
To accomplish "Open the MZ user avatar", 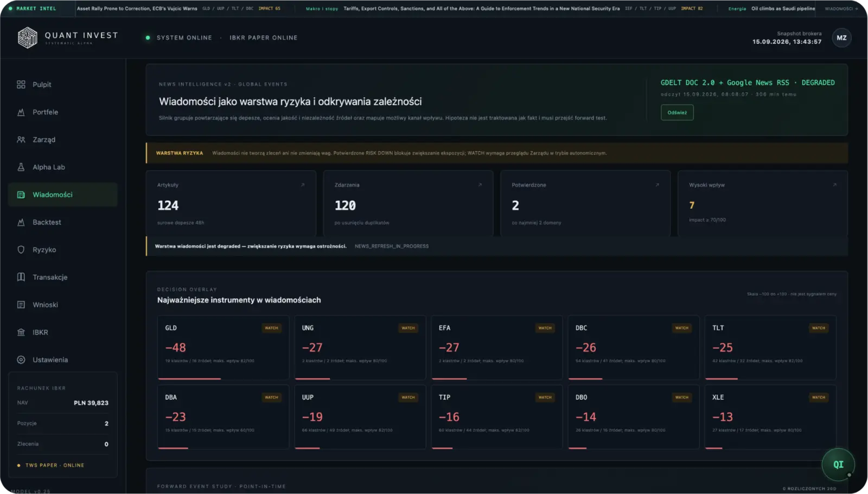I will click(x=841, y=38).
